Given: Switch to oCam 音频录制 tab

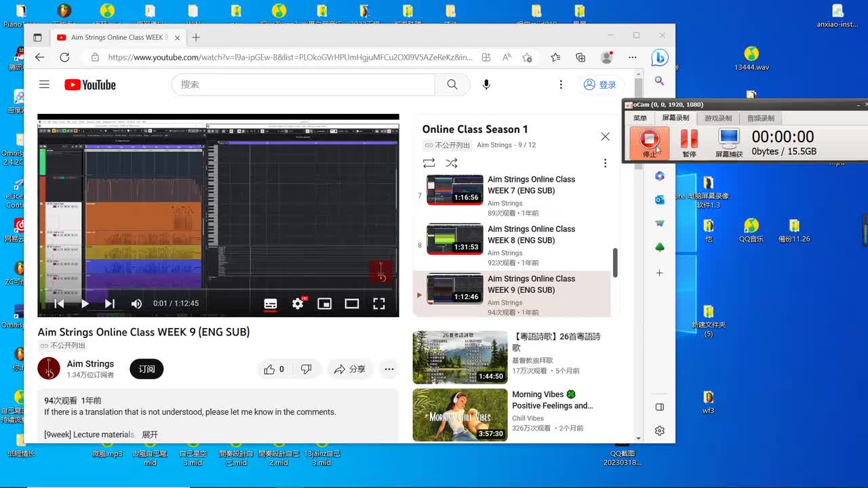Looking at the screenshot, I should [761, 118].
